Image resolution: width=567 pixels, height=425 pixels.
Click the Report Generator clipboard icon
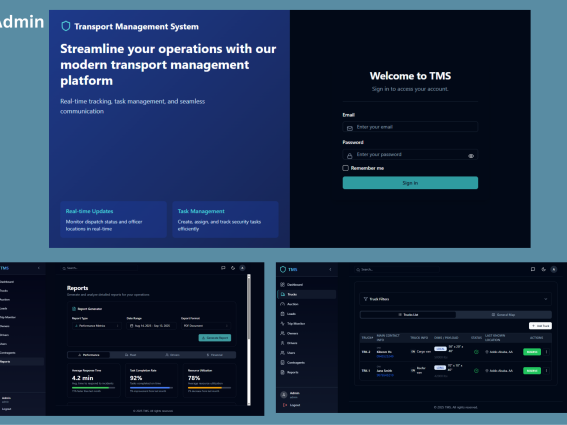[74, 309]
